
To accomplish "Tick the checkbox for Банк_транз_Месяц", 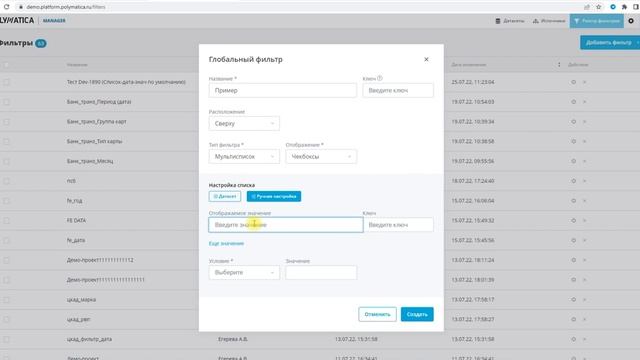I will [x=6, y=161].
